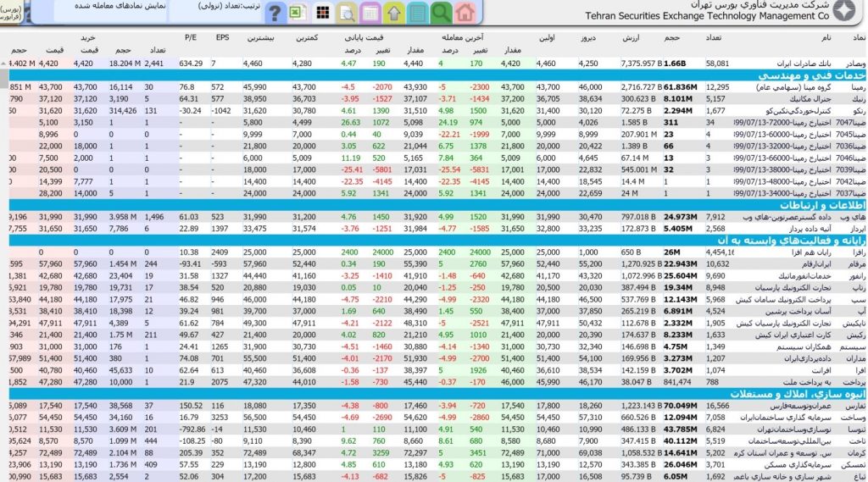
Task: Click the up arrow toolbar icon
Action: [393, 12]
